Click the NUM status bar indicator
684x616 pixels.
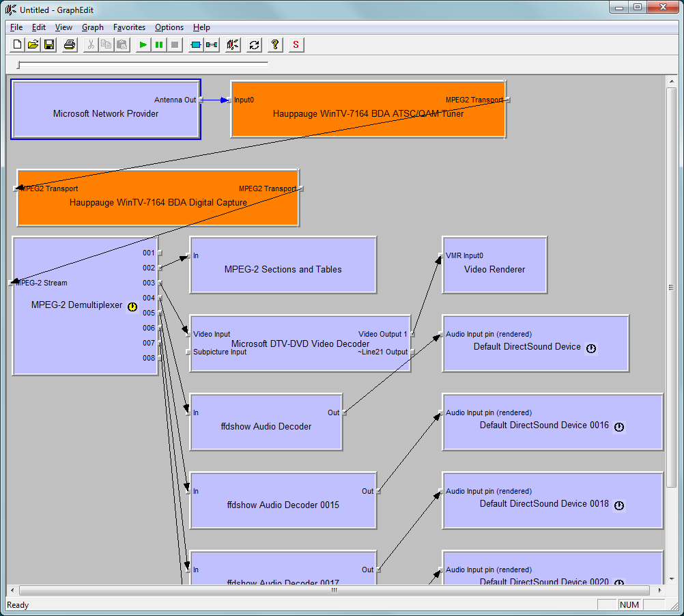[x=629, y=604]
